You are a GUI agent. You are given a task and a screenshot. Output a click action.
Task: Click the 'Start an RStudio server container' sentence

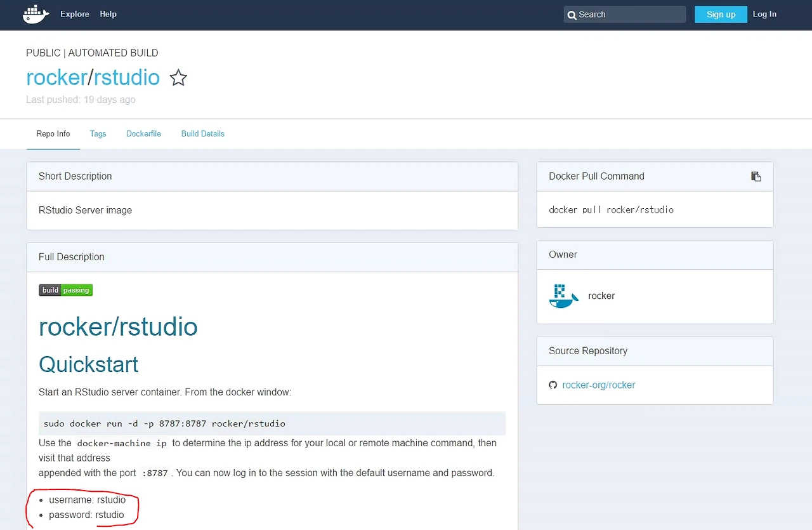click(165, 392)
